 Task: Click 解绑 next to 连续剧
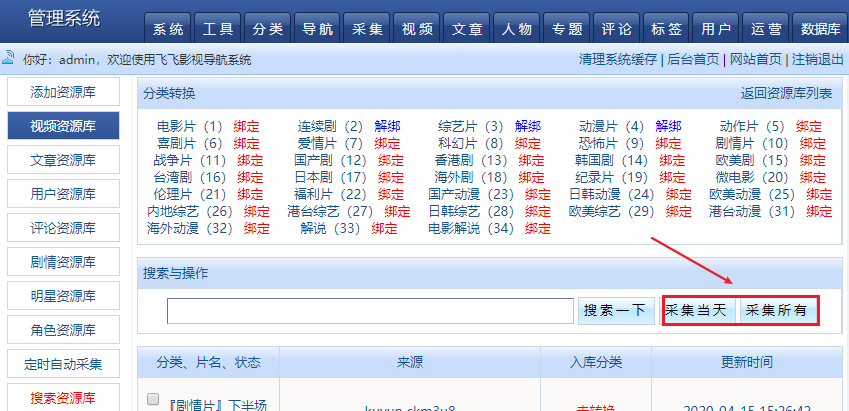pos(387,127)
